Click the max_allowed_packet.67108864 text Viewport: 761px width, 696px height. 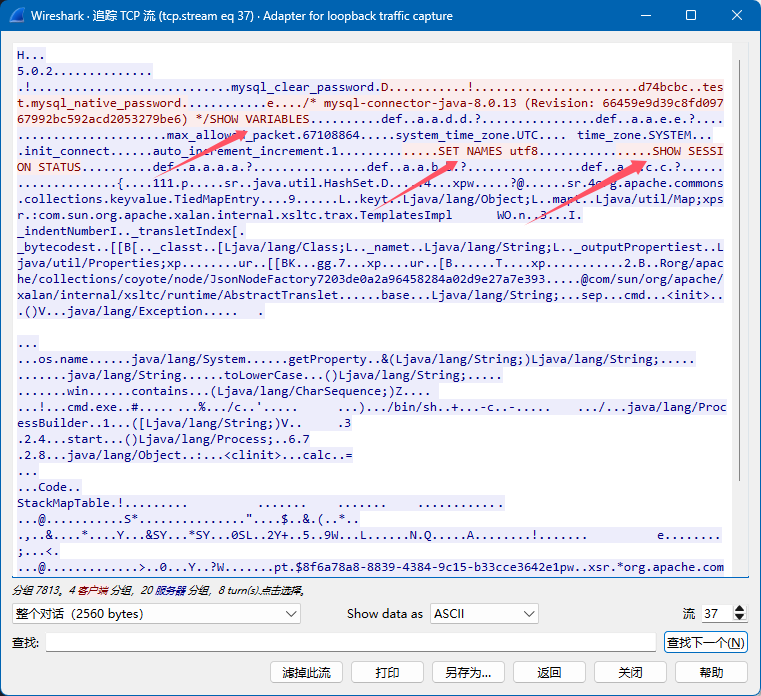coord(263,135)
